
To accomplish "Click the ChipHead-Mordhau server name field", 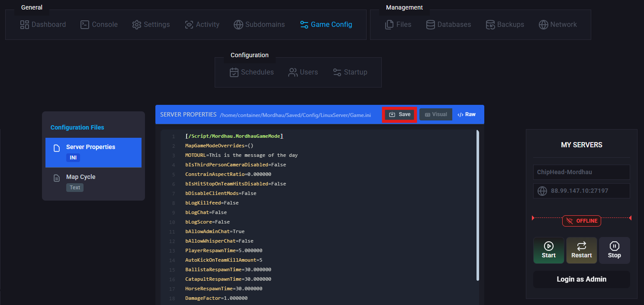I will [582, 172].
